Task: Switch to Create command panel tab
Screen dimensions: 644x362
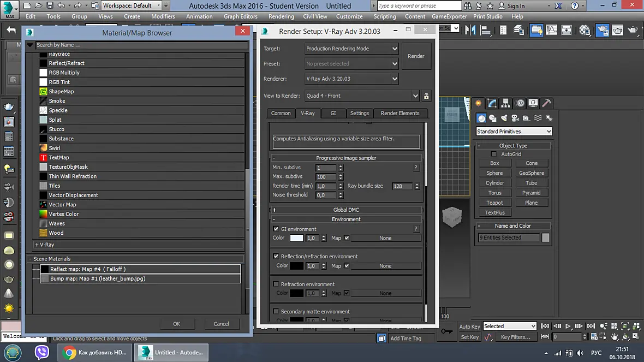Action: click(x=479, y=103)
